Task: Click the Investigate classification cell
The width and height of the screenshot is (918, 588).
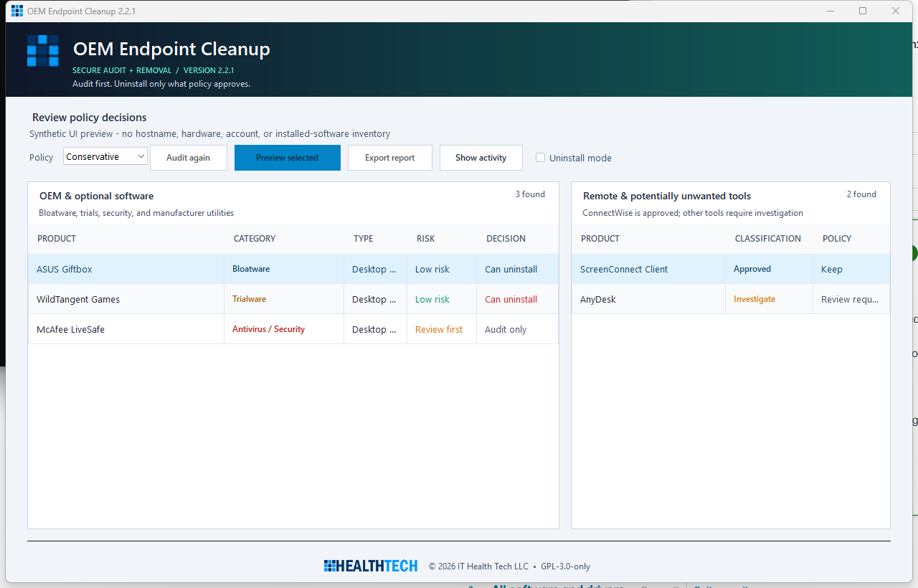Action: click(770, 299)
